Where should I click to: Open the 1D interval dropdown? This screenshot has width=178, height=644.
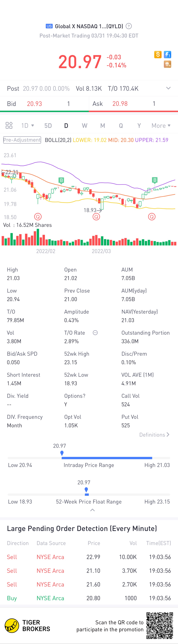coord(28,126)
